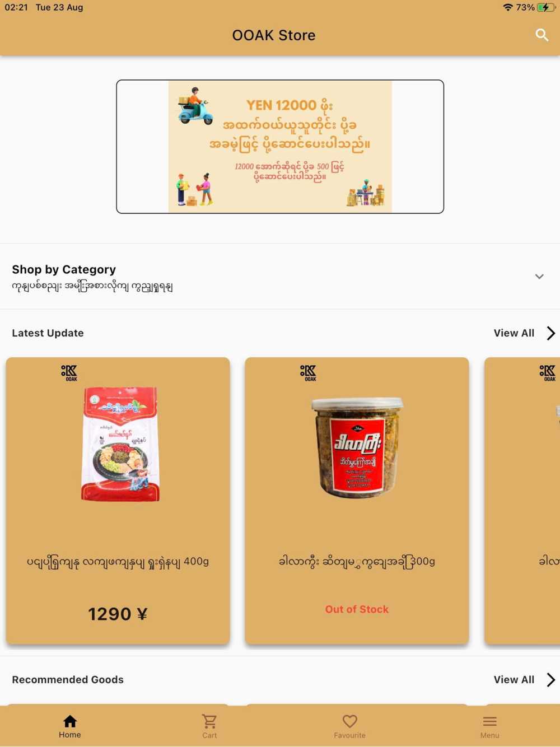This screenshot has height=747, width=560.
Task: Click View All next to Latest Update
Action: [514, 333]
